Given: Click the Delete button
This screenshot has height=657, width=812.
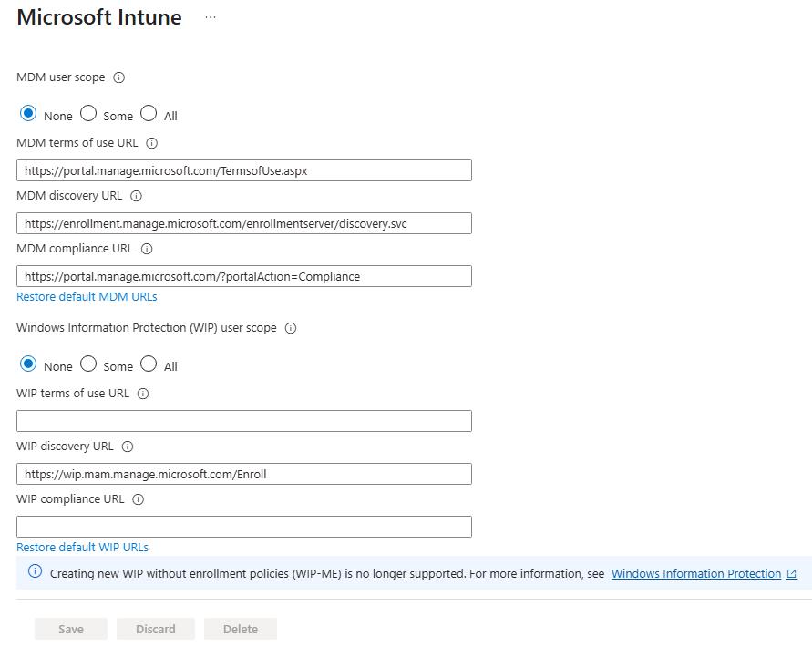Looking at the screenshot, I should (241, 629).
